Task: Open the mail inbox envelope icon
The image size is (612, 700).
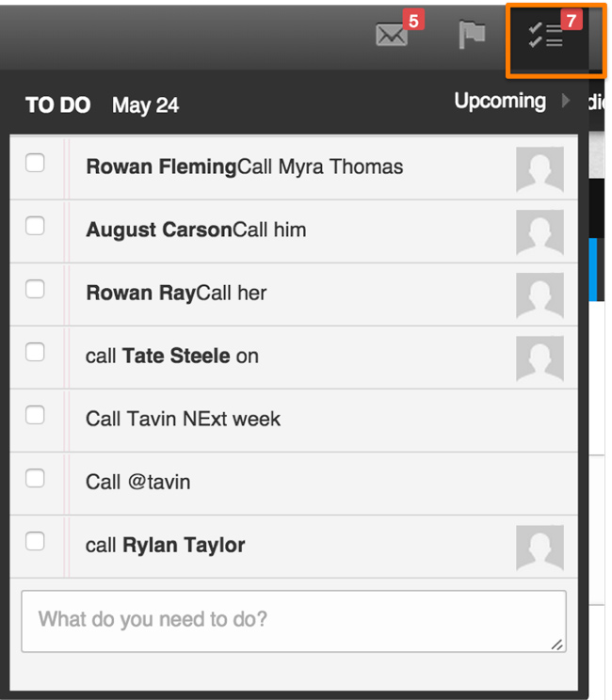Action: [391, 36]
